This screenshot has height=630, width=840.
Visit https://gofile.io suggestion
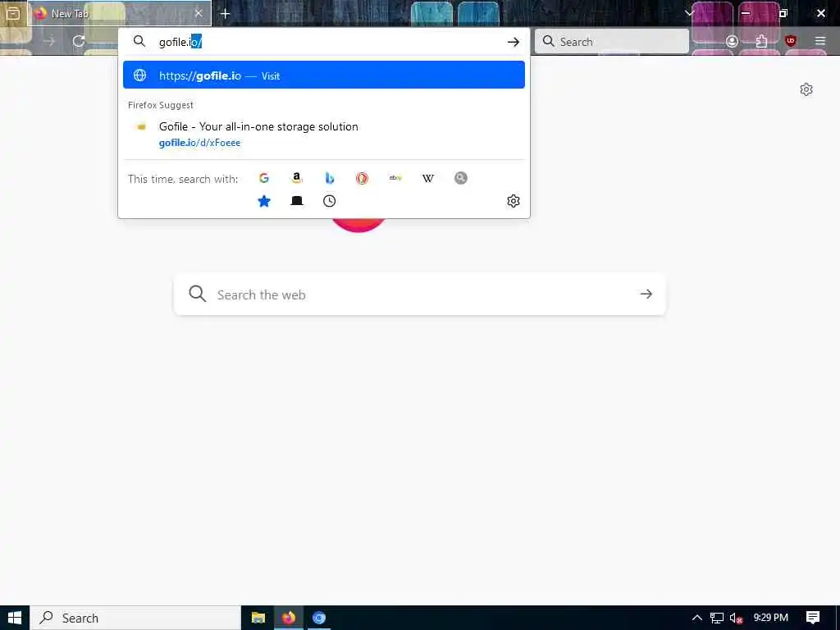pyautogui.click(x=324, y=75)
